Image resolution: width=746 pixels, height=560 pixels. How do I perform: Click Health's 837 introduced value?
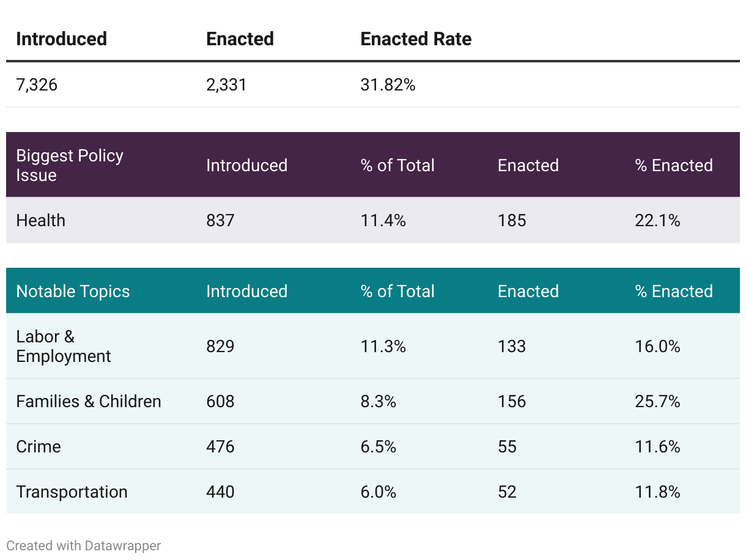pos(220,220)
